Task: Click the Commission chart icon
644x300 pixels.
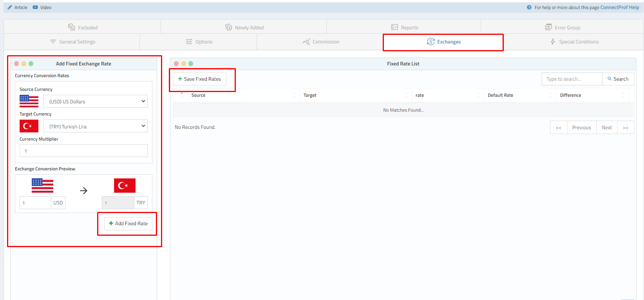Action: (x=306, y=42)
